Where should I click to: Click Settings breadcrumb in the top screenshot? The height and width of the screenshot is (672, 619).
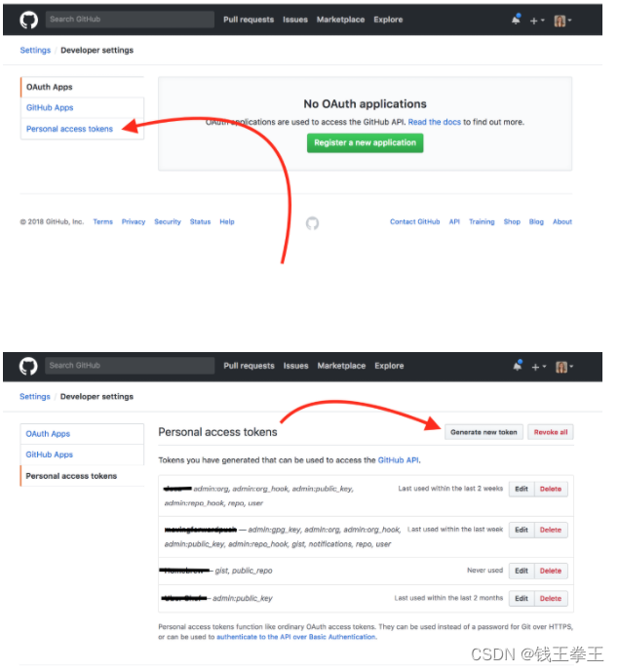click(x=35, y=50)
